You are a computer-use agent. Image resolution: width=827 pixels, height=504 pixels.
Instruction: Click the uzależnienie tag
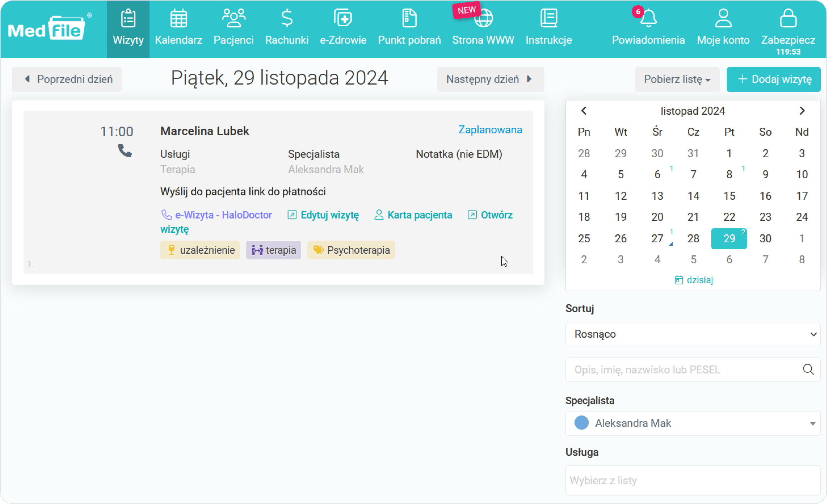(200, 250)
